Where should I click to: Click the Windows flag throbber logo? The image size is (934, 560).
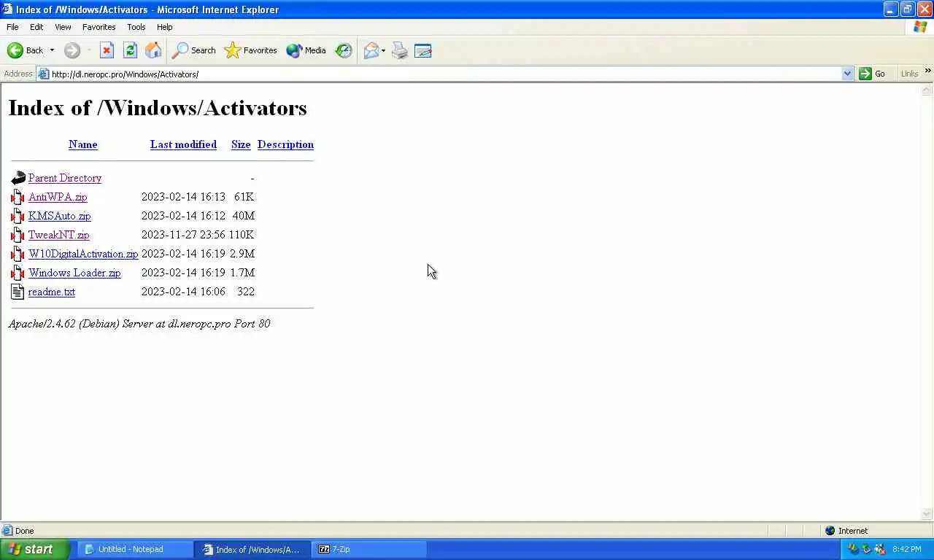tap(920, 27)
